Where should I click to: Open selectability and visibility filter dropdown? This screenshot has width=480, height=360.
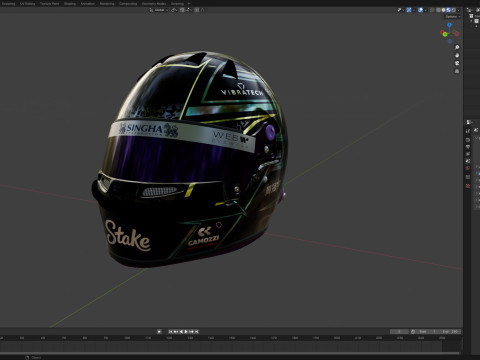pos(401,10)
